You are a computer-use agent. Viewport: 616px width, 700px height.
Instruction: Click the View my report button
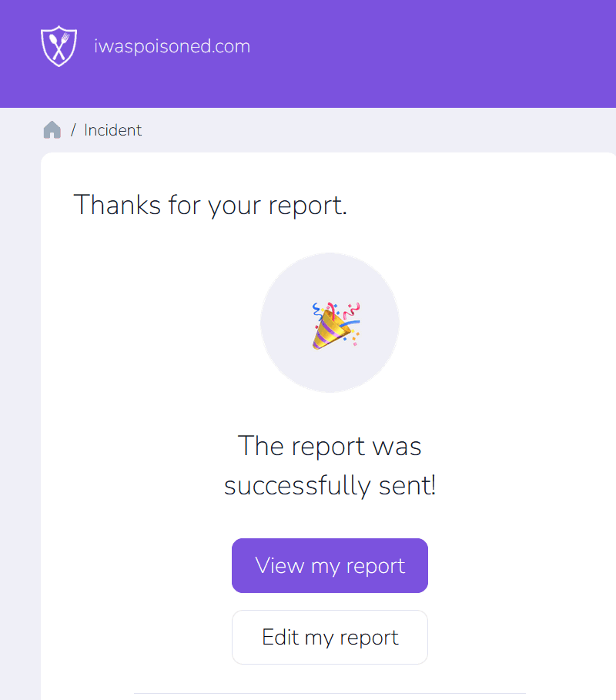(330, 566)
